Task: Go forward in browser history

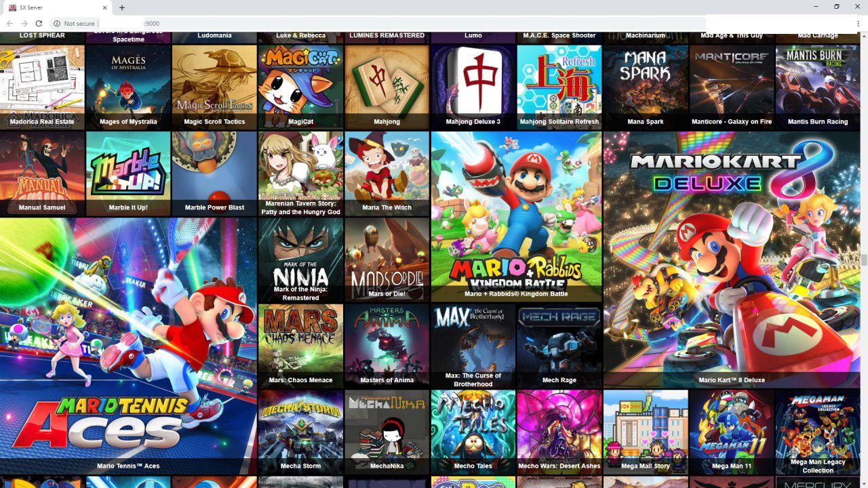Action: click(24, 23)
